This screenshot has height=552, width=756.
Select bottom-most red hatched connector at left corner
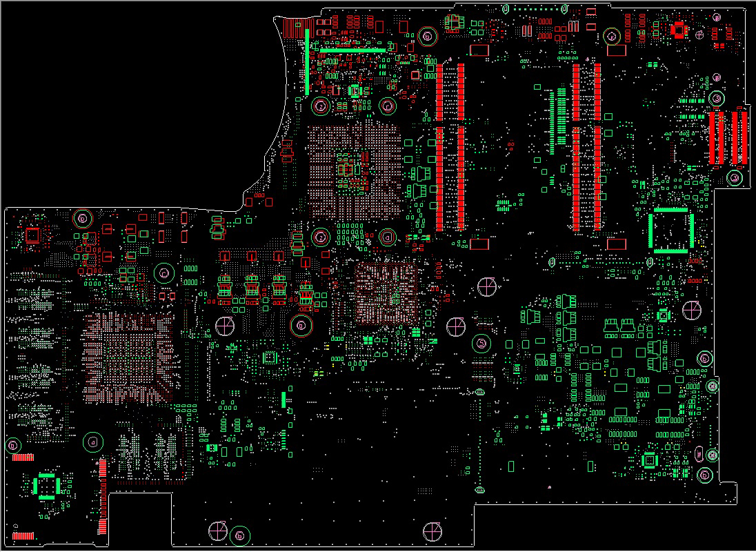tap(23, 535)
